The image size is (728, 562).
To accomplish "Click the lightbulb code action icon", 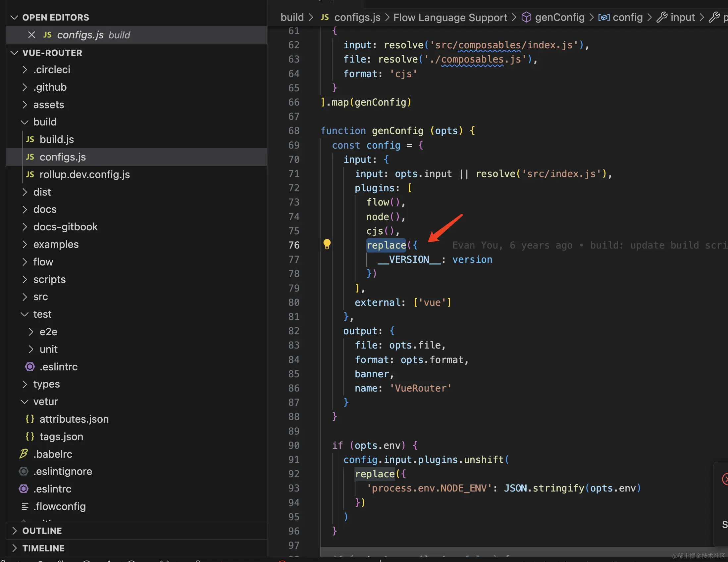I will (x=327, y=244).
